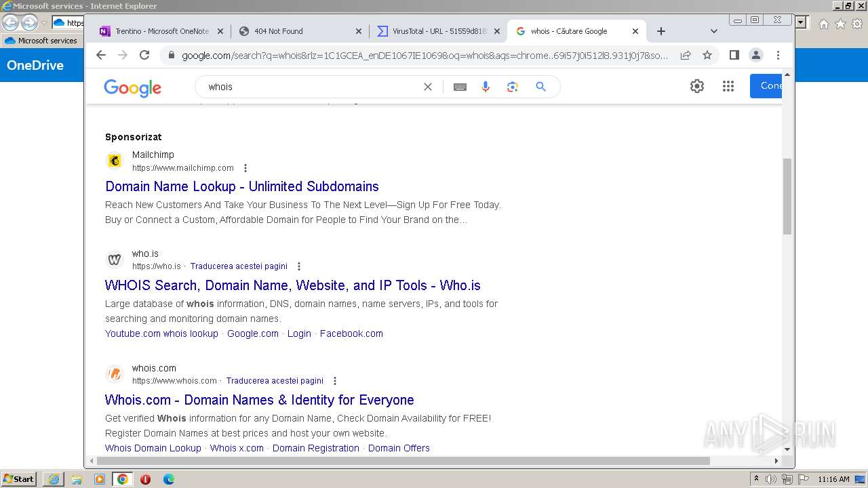Click OneDrive header in IE window
The height and width of the screenshot is (488, 868).
pyautogui.click(x=35, y=66)
